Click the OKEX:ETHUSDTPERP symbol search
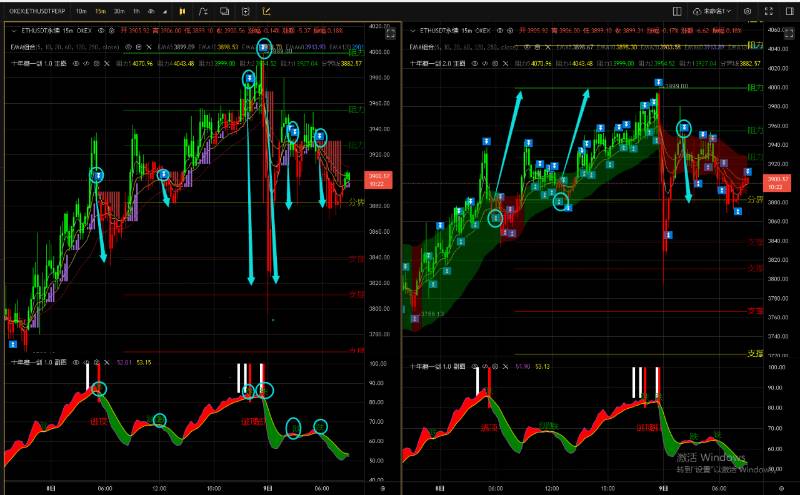This screenshot has height=495, width=800. (x=34, y=11)
